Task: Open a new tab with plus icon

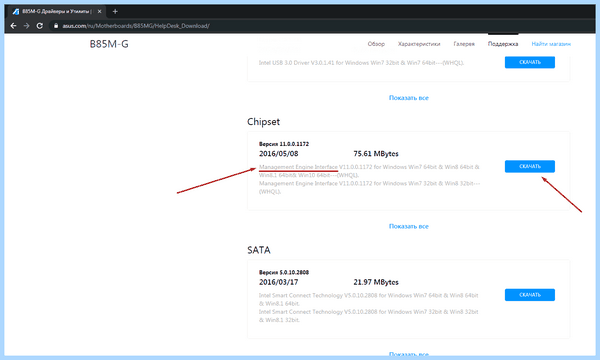Action: (x=115, y=11)
